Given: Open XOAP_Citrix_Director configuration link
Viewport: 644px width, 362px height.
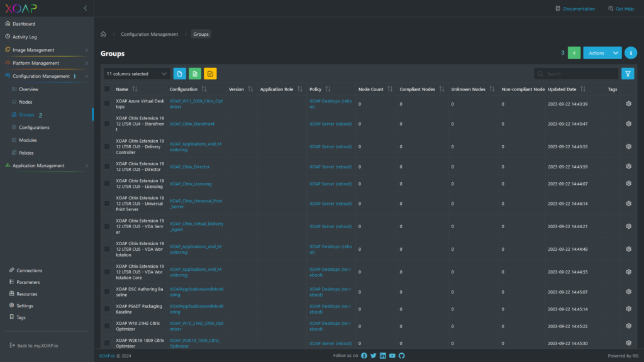Looking at the screenshot, I should click(x=189, y=167).
